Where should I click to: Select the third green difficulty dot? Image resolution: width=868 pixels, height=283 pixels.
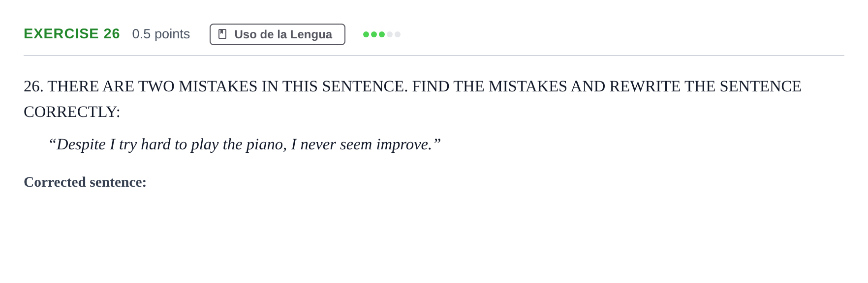pos(382,34)
